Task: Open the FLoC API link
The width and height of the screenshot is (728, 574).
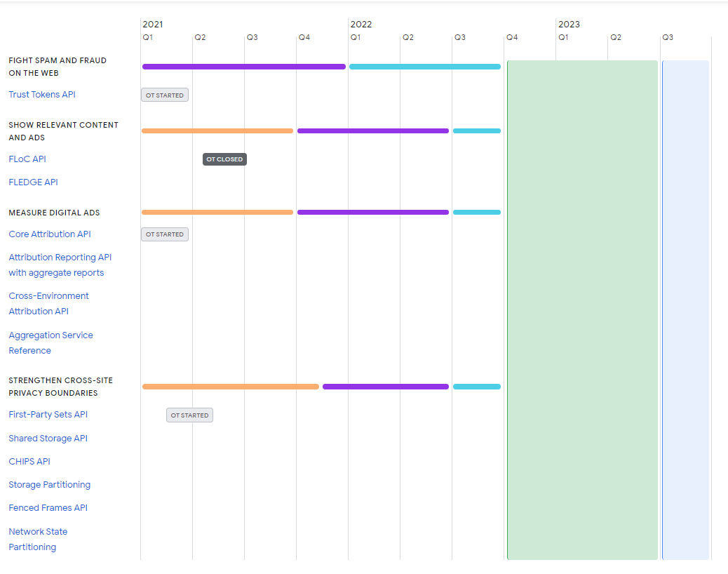Action: (27, 159)
